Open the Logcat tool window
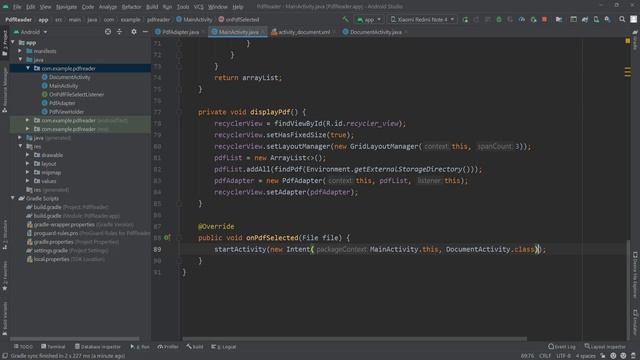This screenshot has width=640, height=360. [224, 347]
